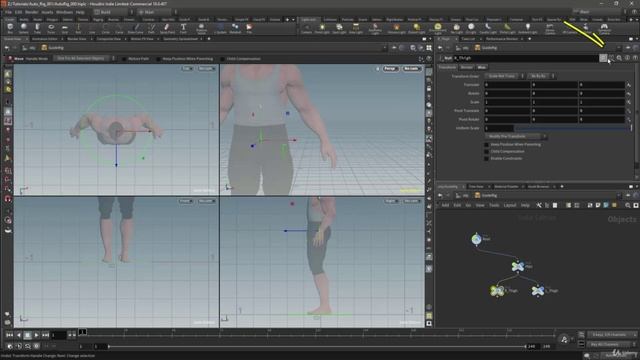Select the File shelf tool
Image resolution: width=640 pixels, height=360 pixels.
(x=249, y=28)
